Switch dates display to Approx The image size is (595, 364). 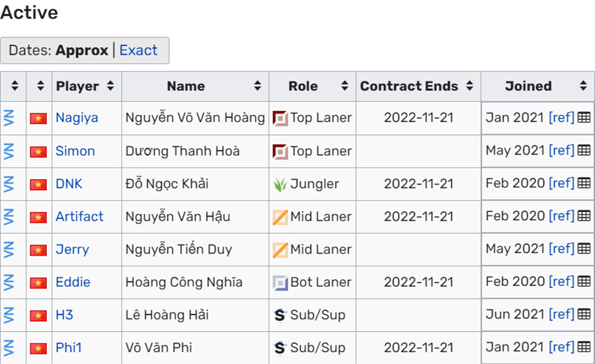[81, 50]
